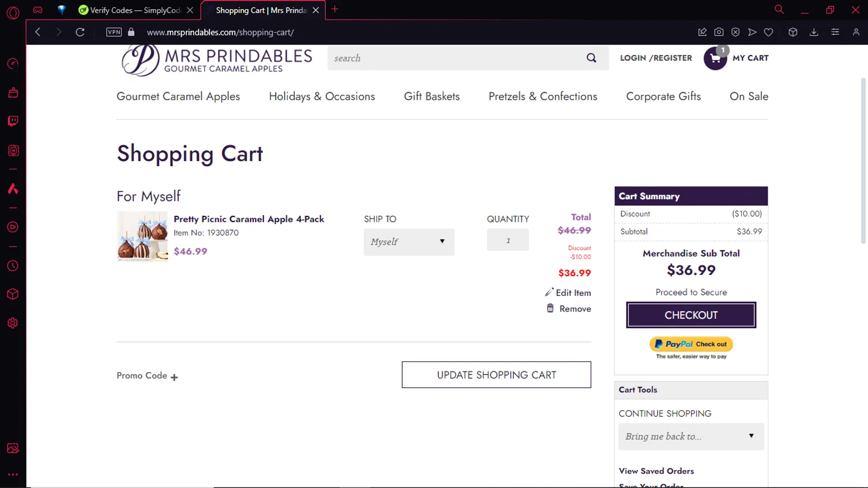Click the CHECKOUT button

point(691,315)
